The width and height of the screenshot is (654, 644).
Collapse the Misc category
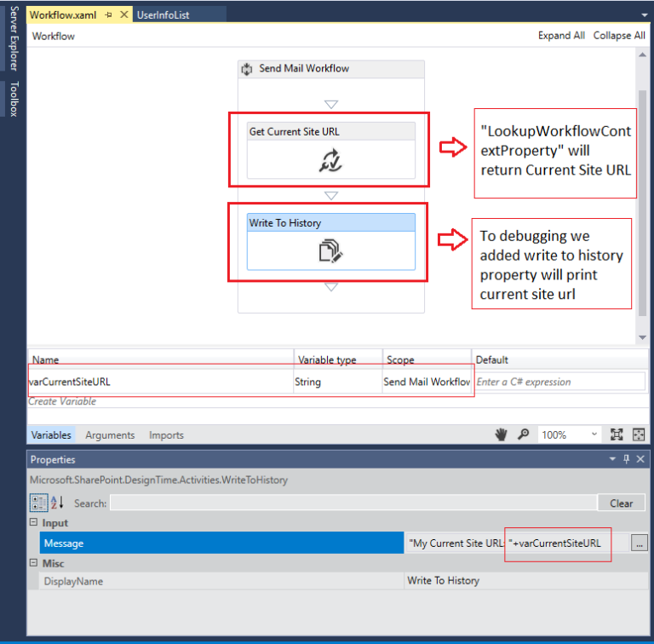[34, 563]
